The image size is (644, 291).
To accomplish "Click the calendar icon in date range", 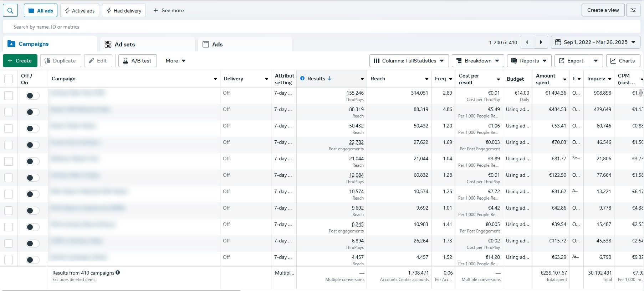I will click(558, 42).
